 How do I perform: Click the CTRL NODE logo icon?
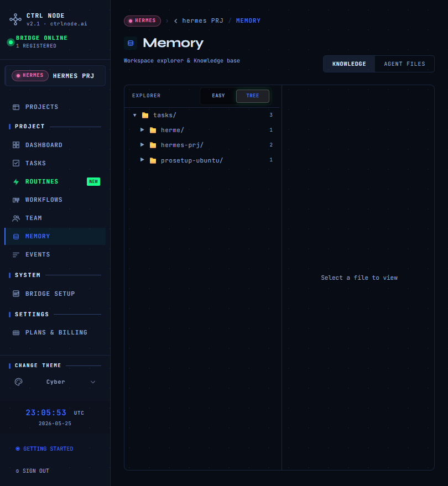coord(15,19)
